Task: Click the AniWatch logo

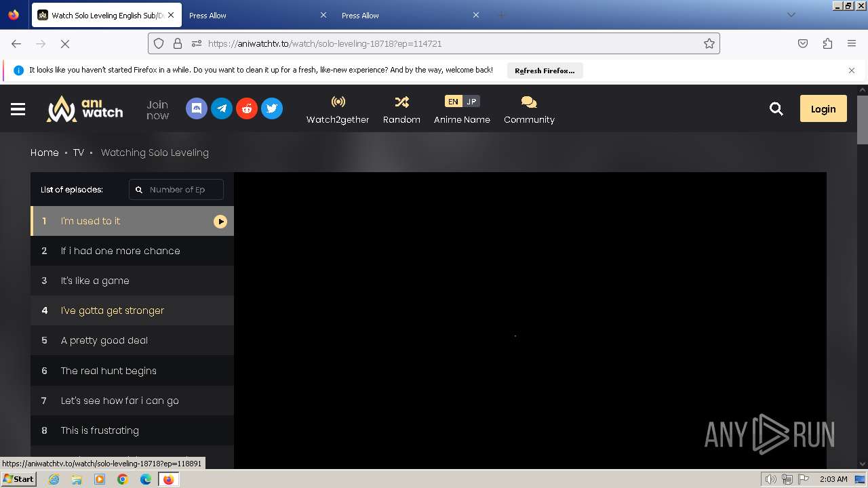Action: tap(85, 108)
